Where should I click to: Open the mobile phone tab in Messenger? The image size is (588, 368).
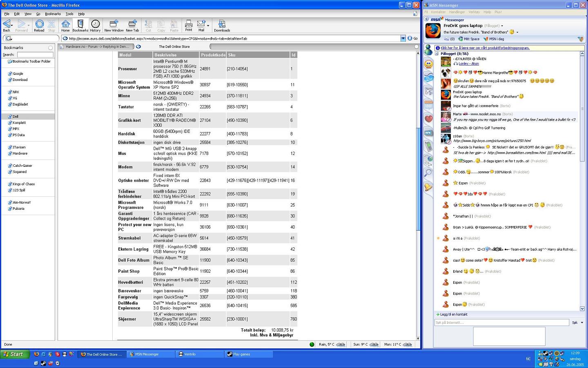pos(428,146)
